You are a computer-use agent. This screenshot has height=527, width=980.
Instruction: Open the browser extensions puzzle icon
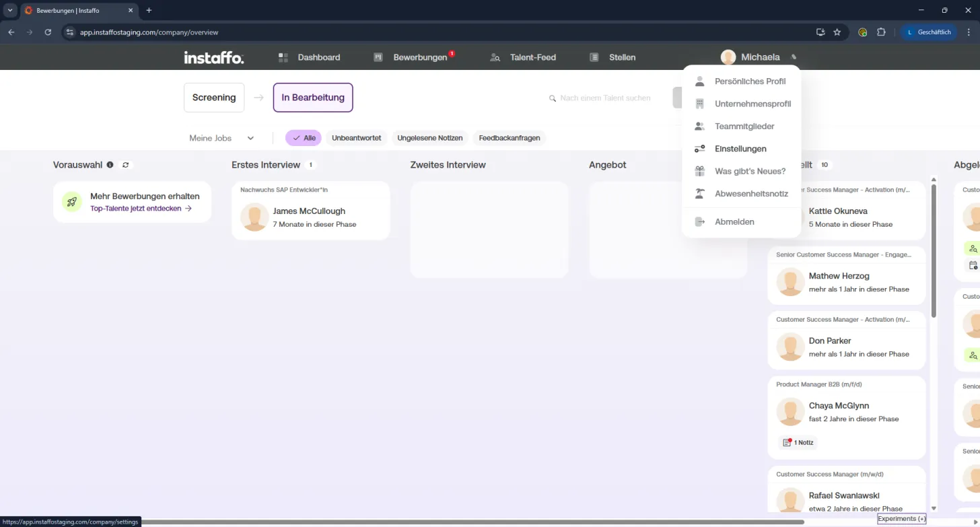point(881,32)
